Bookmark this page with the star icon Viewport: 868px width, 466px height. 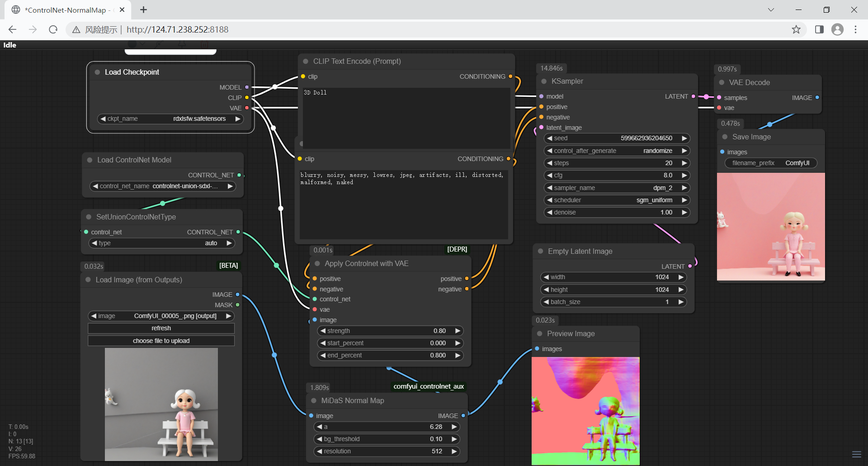pos(796,29)
